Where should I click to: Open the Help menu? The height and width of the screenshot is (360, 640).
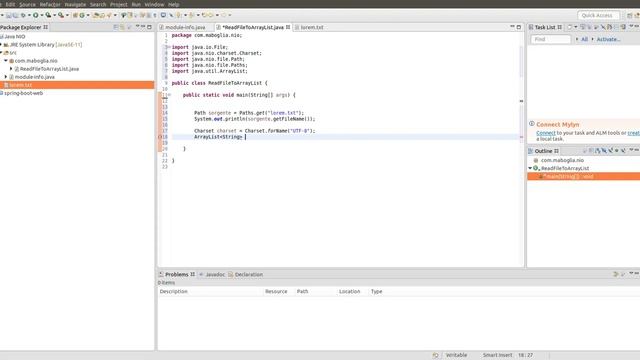pyautogui.click(x=173, y=4)
